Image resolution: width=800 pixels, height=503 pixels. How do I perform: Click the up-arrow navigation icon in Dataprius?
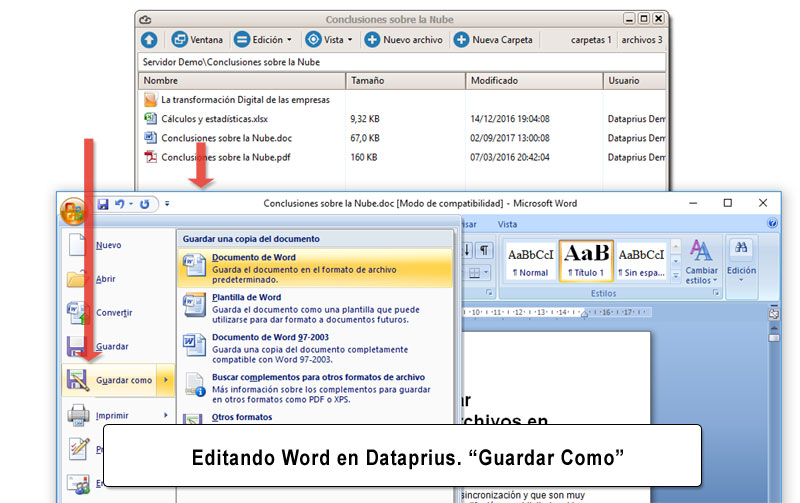(149, 40)
